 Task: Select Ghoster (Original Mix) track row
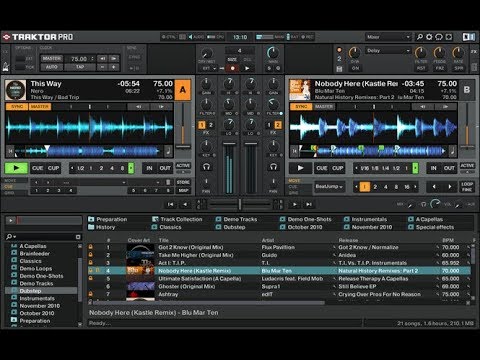point(280,286)
